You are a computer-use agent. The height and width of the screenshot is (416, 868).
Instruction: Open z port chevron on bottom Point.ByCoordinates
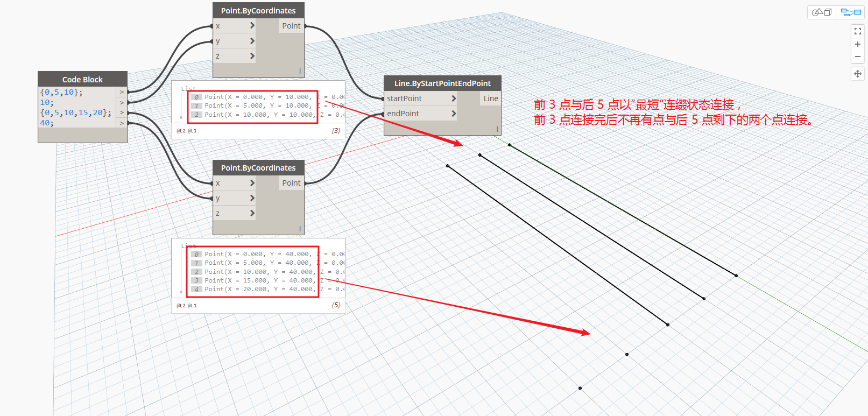click(252, 213)
